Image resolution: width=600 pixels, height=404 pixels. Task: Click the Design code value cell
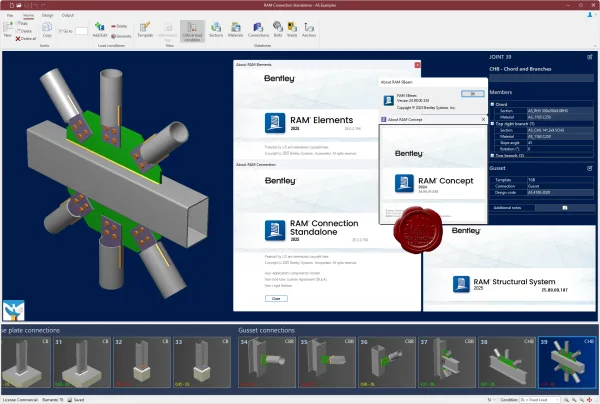click(x=560, y=192)
